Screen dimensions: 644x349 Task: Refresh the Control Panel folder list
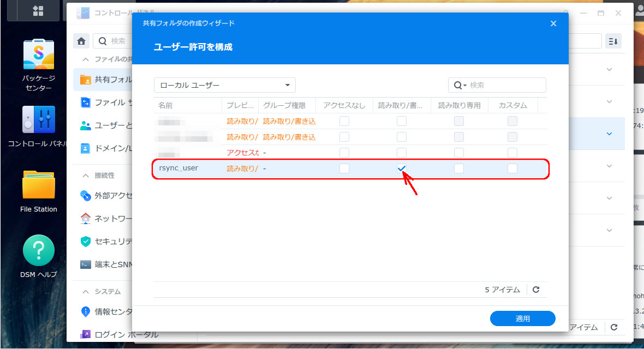pyautogui.click(x=614, y=327)
